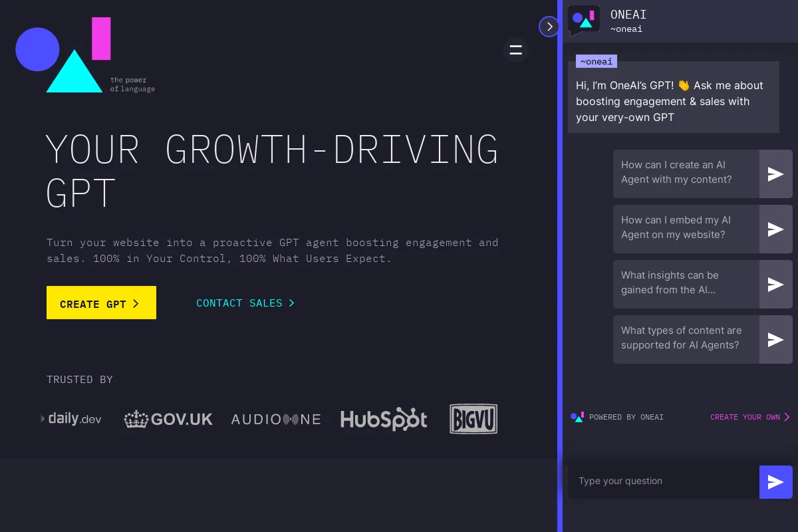Select the daily.dev logo
The height and width of the screenshot is (532, 798).
pos(72,419)
